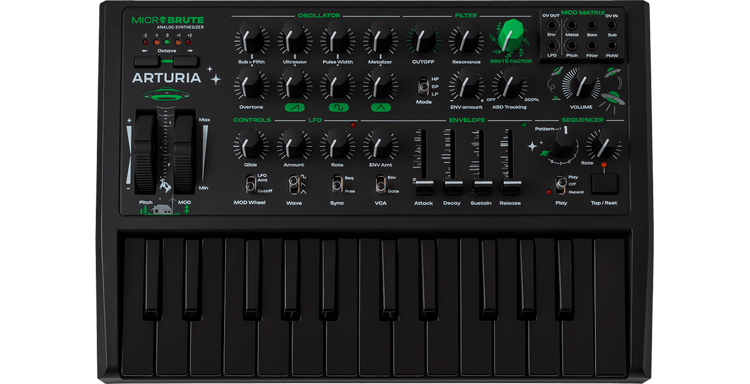Click the LFO Rate knob

click(337, 144)
